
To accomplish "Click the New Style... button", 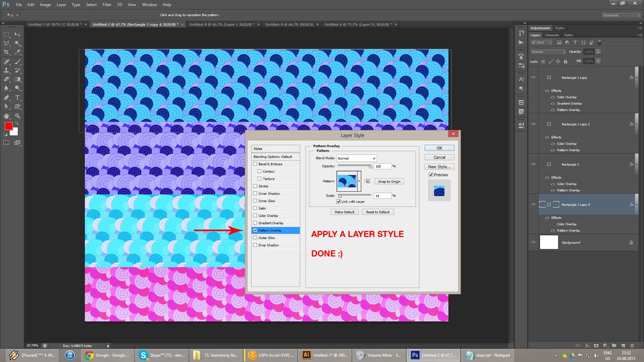I will (439, 167).
